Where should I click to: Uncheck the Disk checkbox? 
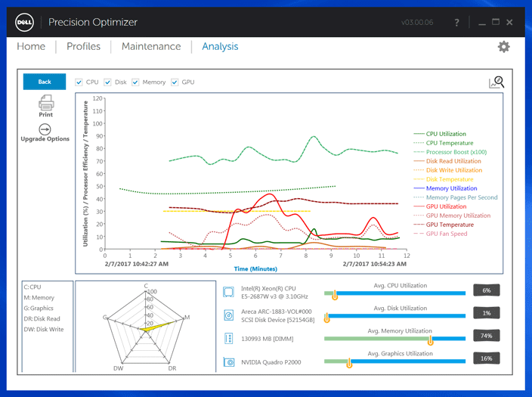pos(107,82)
